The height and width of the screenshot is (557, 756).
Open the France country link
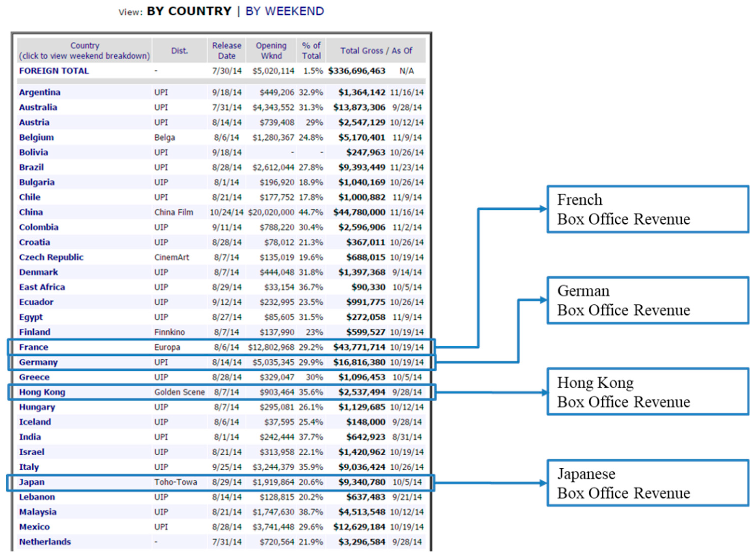coord(34,347)
